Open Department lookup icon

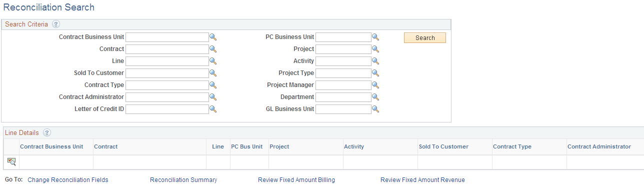(x=375, y=97)
